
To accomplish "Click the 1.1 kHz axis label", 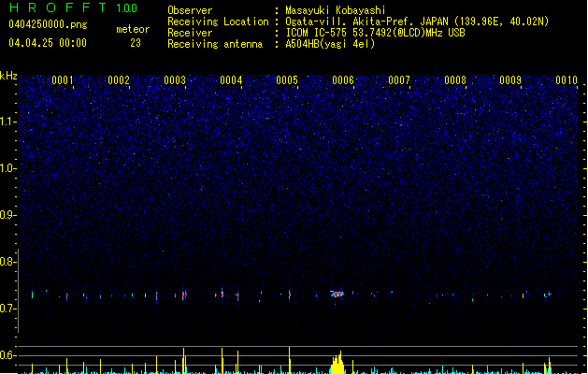I will (7, 122).
